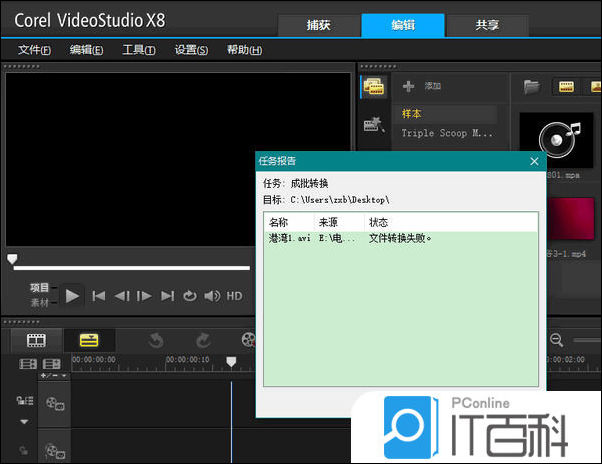Viewport: 602px width, 464px height.
Task: Open the system volume speaker icon
Action: click(212, 296)
